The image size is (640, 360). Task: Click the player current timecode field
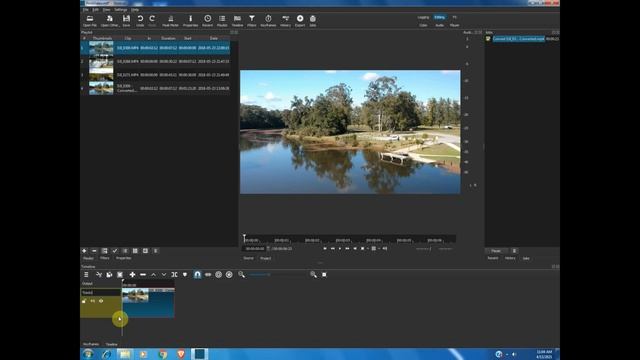[x=255, y=249]
